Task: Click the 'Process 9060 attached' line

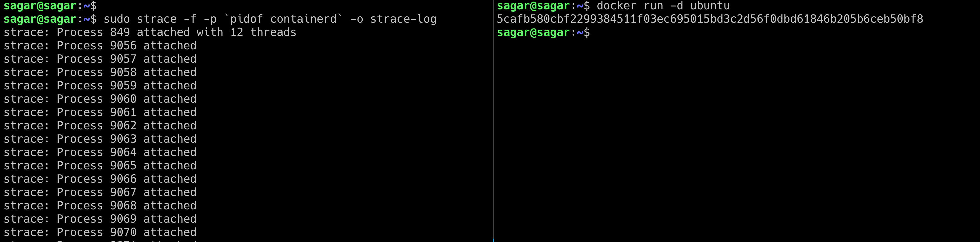Action: pyautogui.click(x=100, y=99)
